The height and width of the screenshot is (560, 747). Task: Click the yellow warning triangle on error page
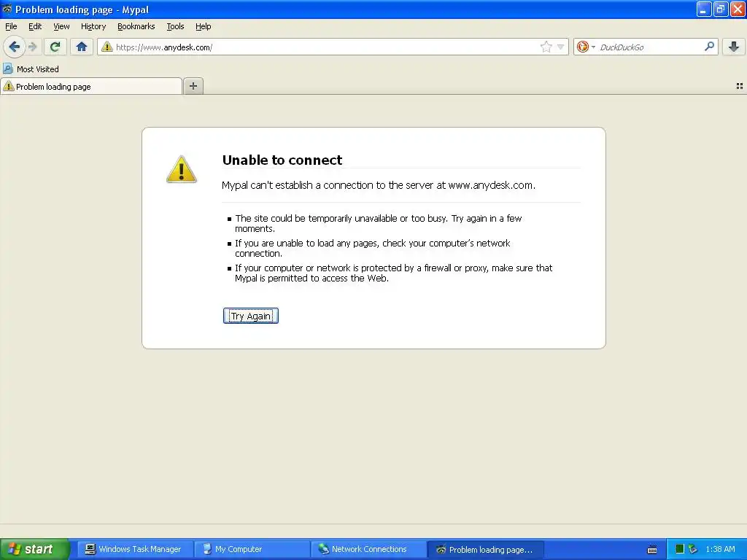[182, 169]
